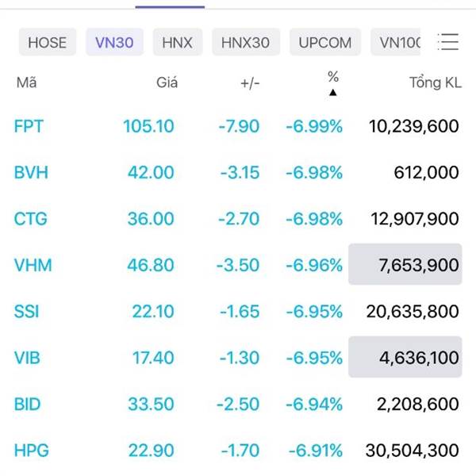
Task: Toggle sort arrow under % column
Action: click(332, 92)
